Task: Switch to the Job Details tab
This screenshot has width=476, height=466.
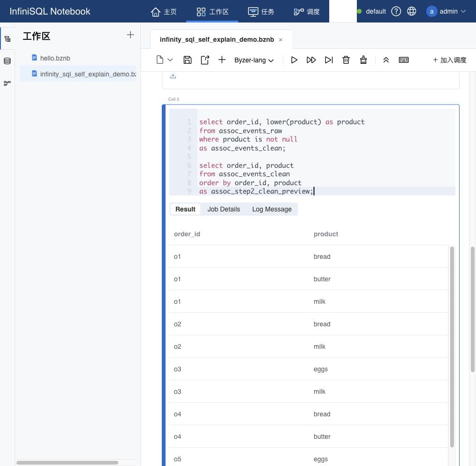Action: (224, 210)
